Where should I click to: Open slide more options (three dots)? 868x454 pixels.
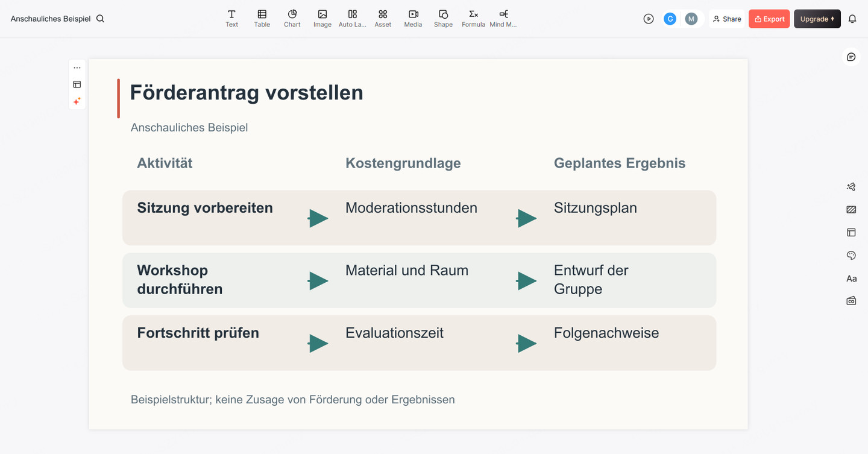pyautogui.click(x=77, y=68)
